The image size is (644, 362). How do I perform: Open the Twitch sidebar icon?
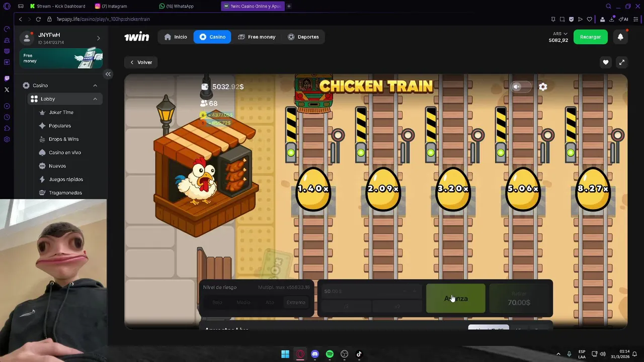pos(7,78)
